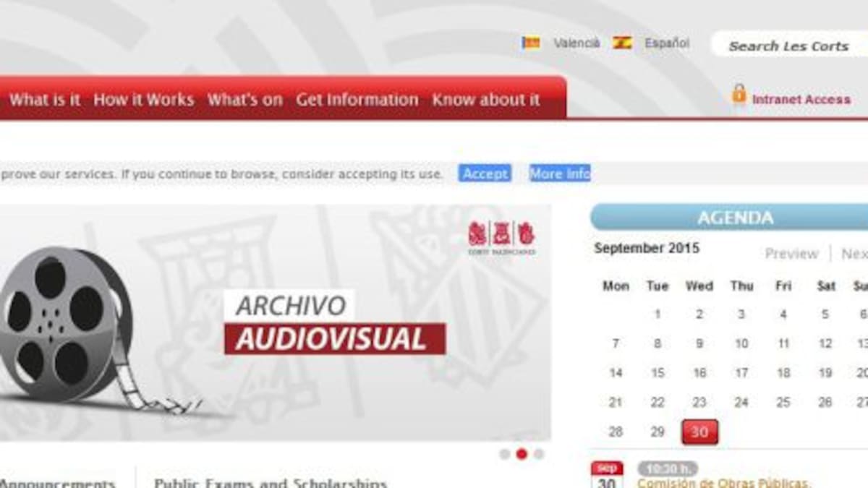Image resolution: width=868 pixels, height=488 pixels.
Task: Click the Search Les Corts field
Action: (x=788, y=46)
